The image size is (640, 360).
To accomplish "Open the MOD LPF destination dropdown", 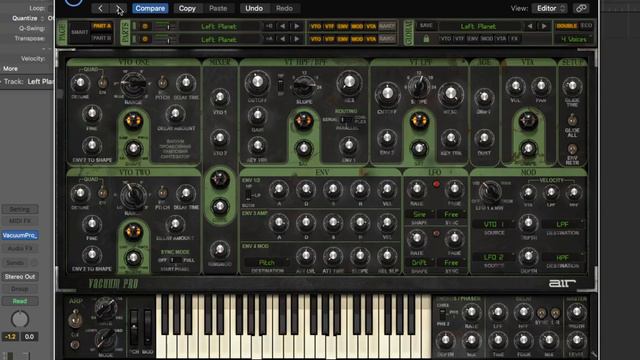I will pyautogui.click(x=562, y=224).
